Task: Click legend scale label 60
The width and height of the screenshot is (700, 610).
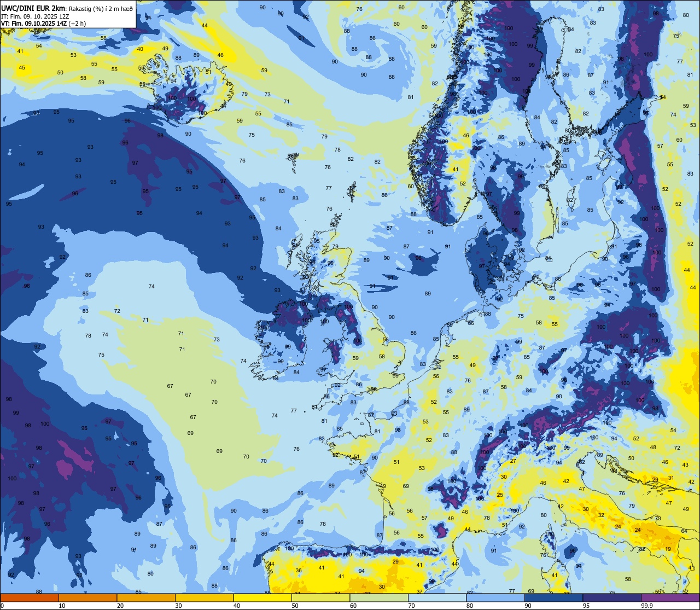Action: coord(353,606)
